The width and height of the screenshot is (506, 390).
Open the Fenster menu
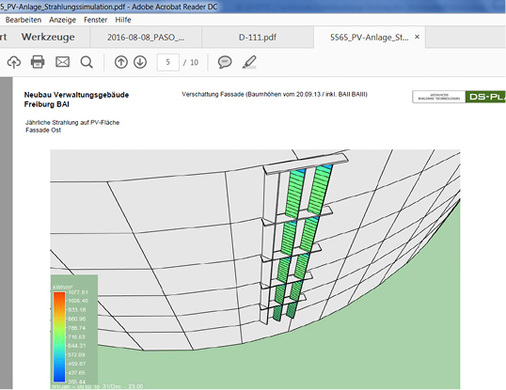point(95,20)
